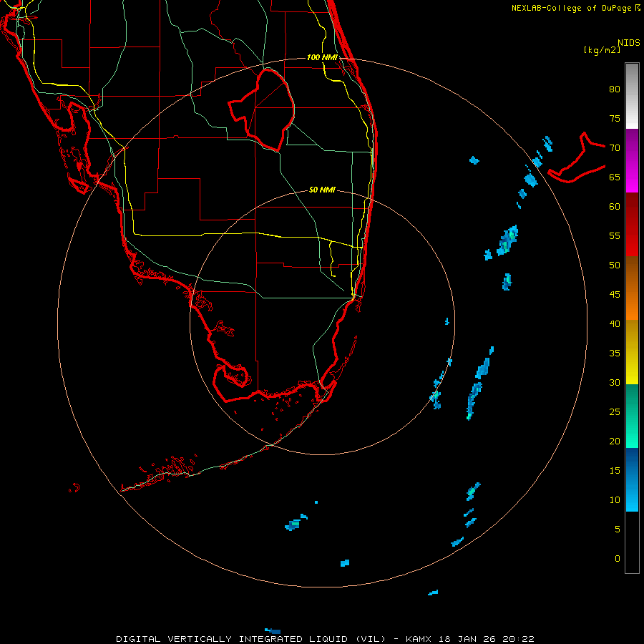Click the NIDS label above the legend

tap(628, 43)
